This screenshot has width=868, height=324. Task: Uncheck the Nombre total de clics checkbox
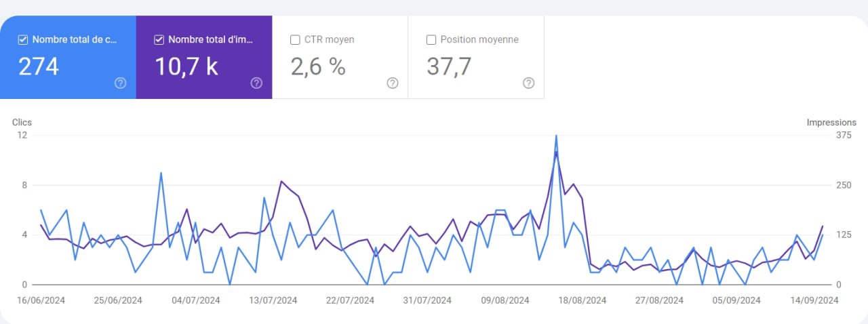point(23,40)
